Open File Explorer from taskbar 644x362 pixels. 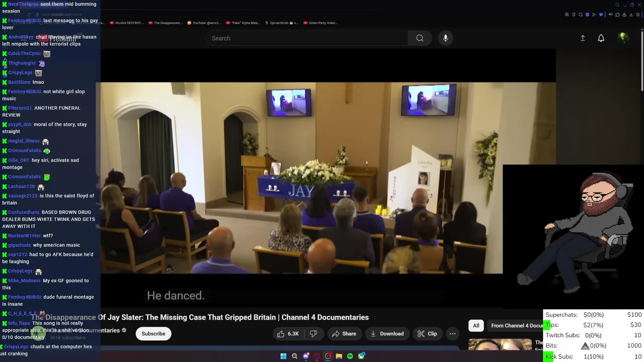tap(339, 356)
